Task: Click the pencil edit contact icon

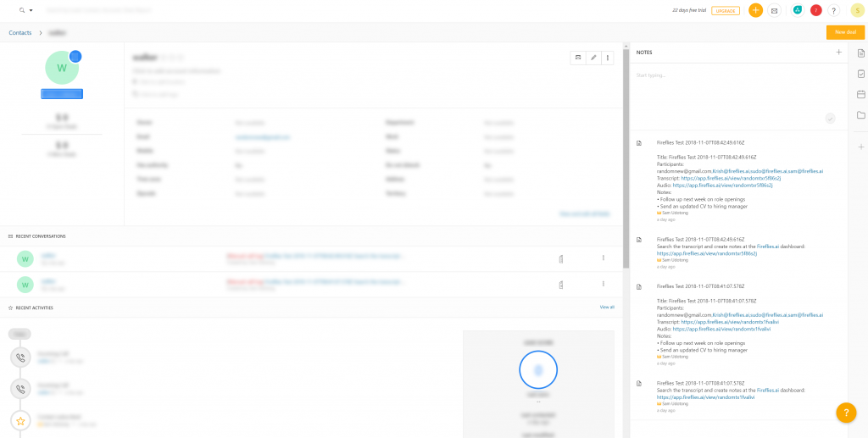Action: tap(593, 58)
